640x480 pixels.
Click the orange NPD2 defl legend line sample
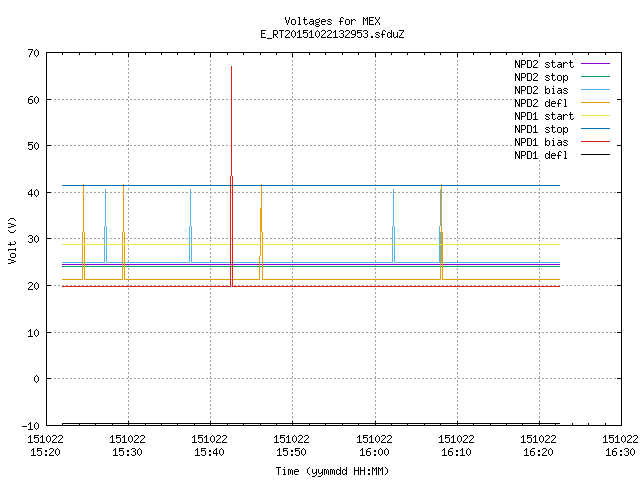(595, 102)
